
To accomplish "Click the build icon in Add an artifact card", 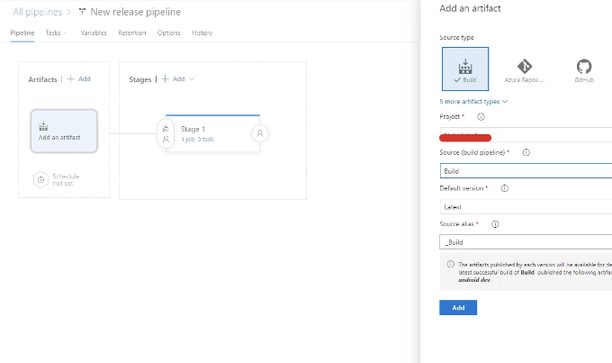I will pyautogui.click(x=44, y=126).
